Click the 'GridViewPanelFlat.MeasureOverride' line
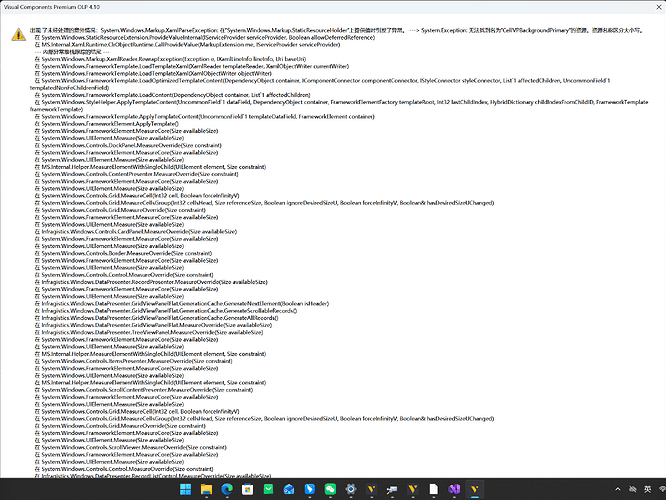 point(153,325)
